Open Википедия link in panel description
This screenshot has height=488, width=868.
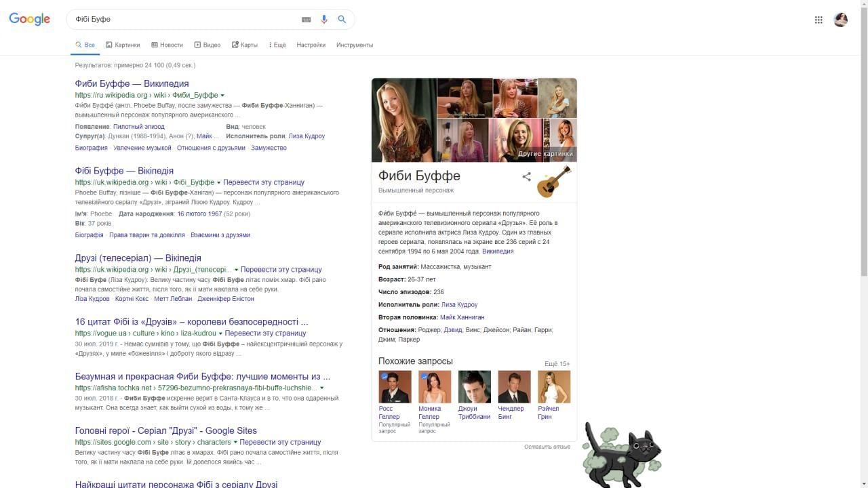[x=498, y=251]
